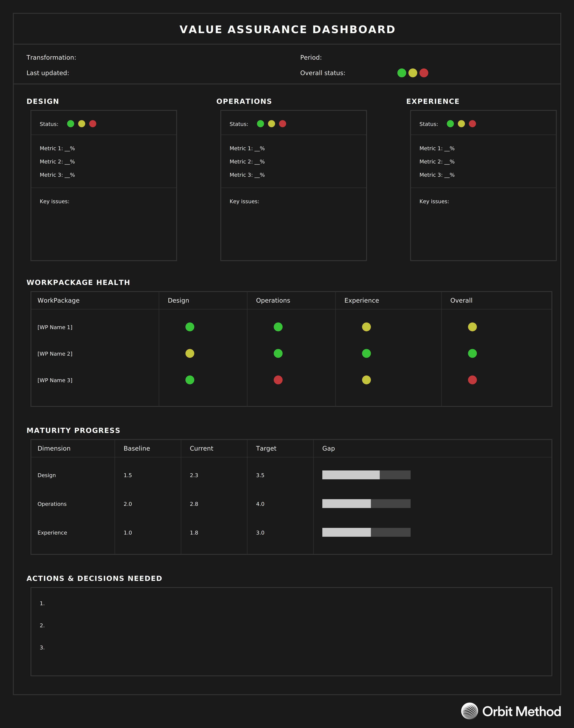The height and width of the screenshot is (728, 574).
Task: Click the Design gap progress bar
Action: 366,475
